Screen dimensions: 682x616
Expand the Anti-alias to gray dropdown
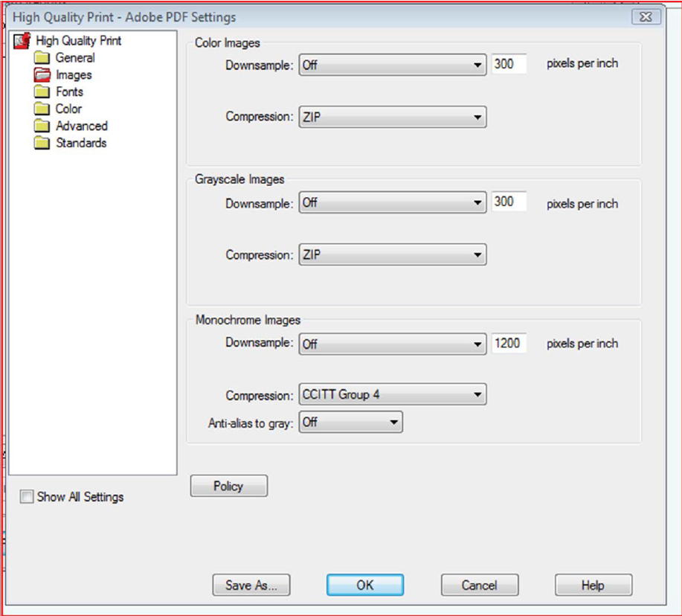tap(350, 423)
